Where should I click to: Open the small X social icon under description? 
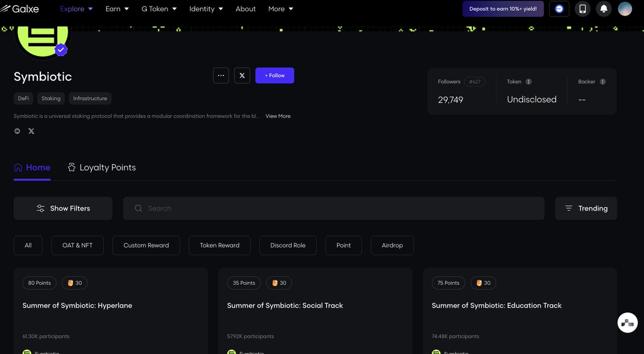(x=31, y=131)
